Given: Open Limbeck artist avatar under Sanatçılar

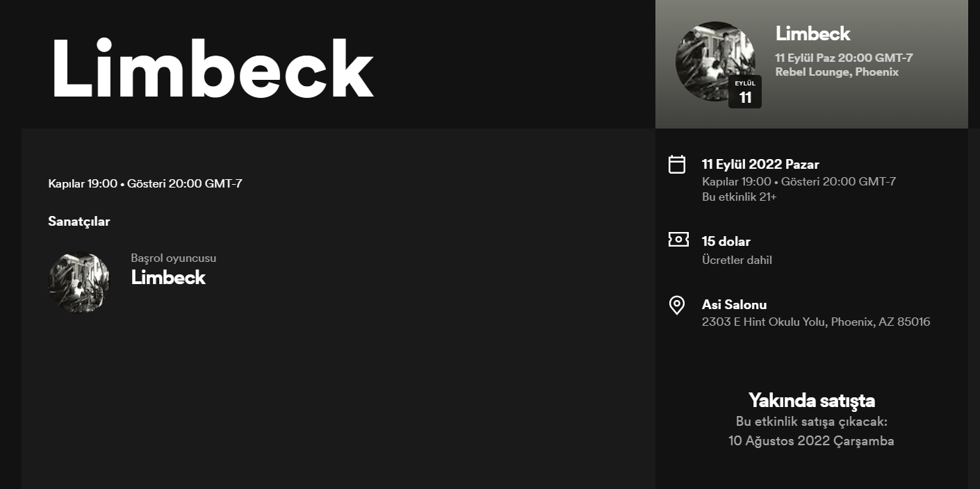Looking at the screenshot, I should (79, 282).
